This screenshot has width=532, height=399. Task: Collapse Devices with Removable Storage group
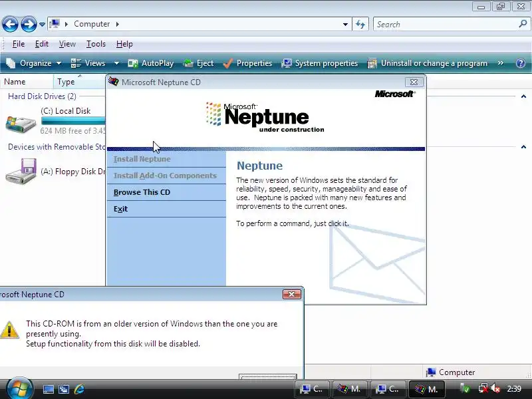coord(523,147)
